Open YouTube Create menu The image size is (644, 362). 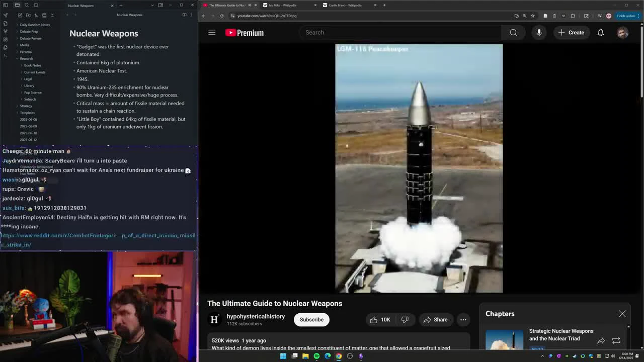point(571,33)
